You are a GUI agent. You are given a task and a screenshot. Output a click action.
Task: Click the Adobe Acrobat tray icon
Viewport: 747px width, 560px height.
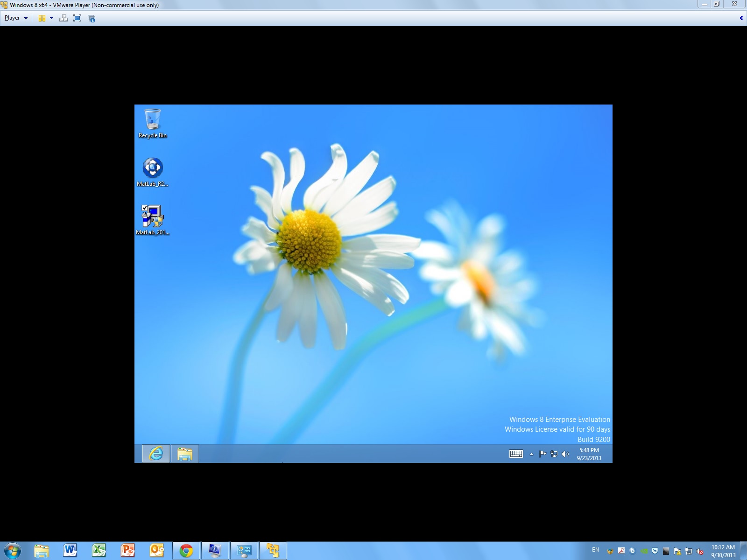[621, 551]
